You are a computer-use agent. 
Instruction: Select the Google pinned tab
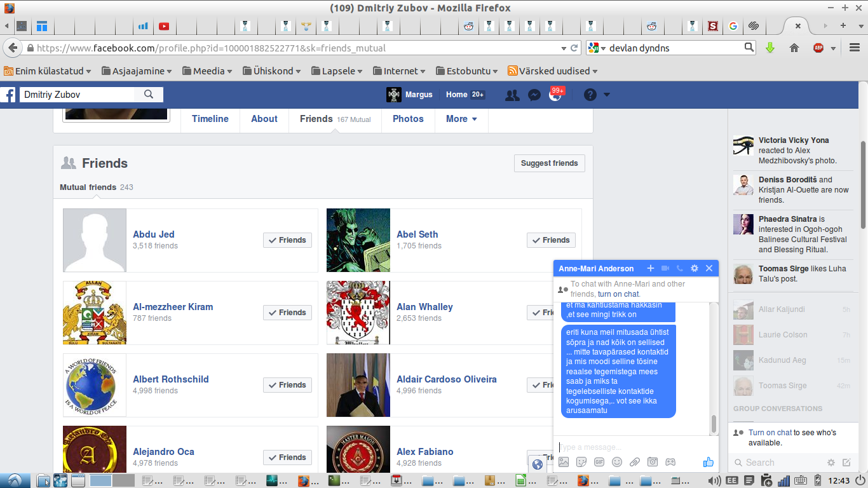point(733,26)
